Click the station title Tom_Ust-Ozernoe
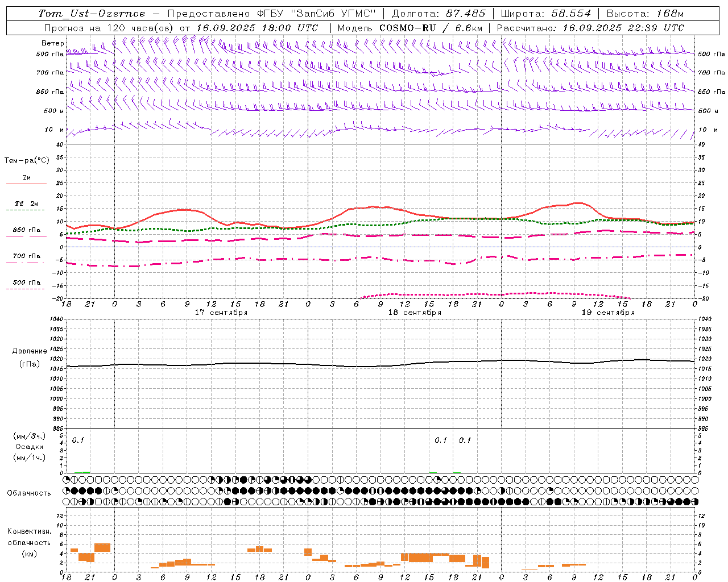Image resolution: width=728 pixels, height=582 pixels. pyautogui.click(x=92, y=14)
